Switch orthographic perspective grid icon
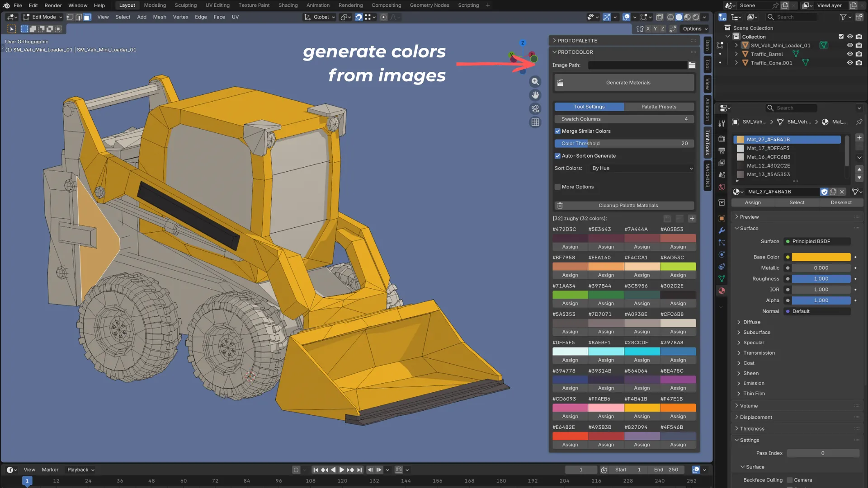This screenshot has height=488, width=868. [535, 122]
